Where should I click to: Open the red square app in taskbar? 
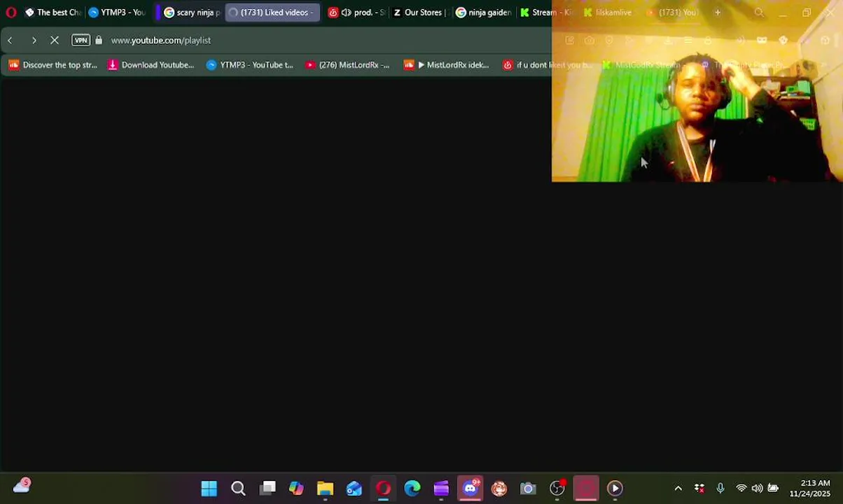click(x=586, y=489)
